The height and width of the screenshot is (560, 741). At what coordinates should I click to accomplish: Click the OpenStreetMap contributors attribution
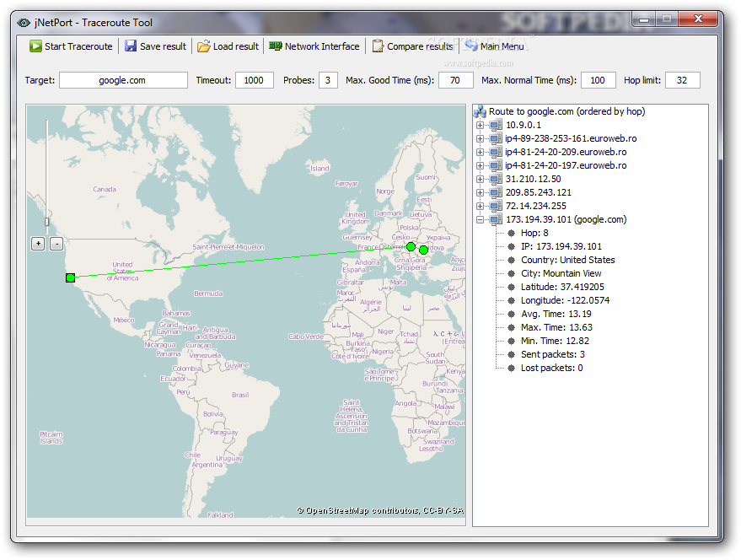(x=380, y=510)
